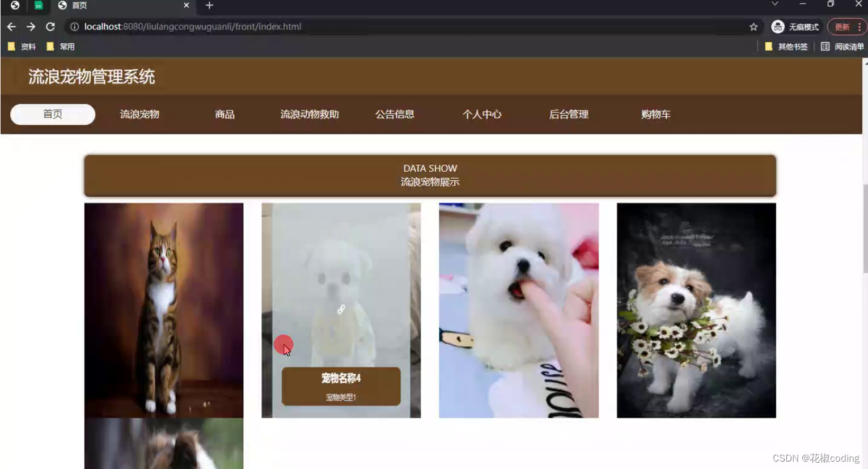Close the 首页 browser tab
Image resolution: width=868 pixels, height=469 pixels.
(186, 5)
